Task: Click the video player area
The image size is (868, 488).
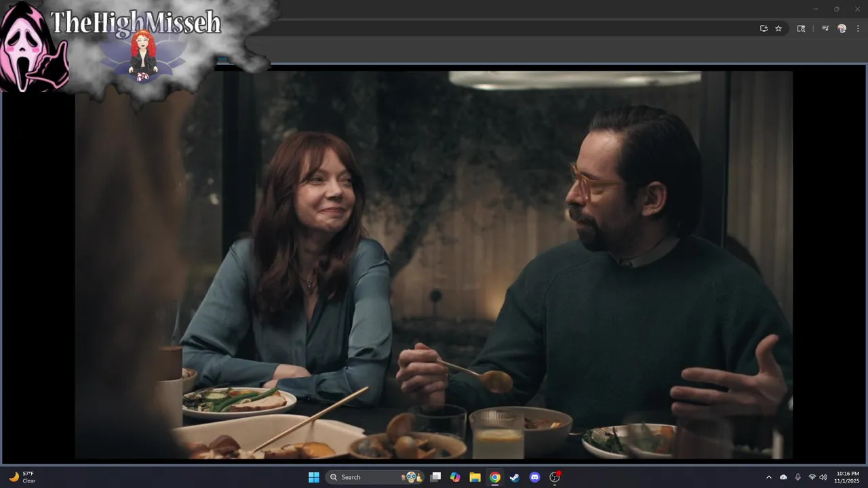Action: click(x=434, y=264)
